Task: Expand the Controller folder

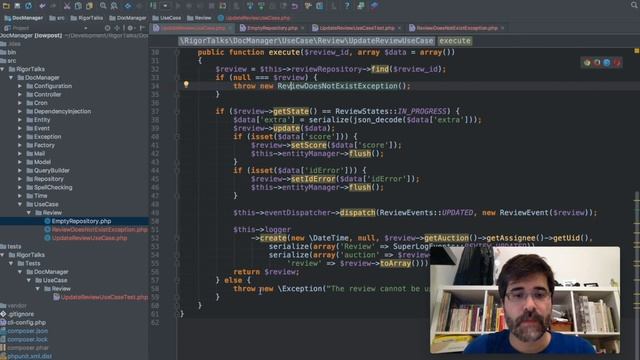Action: 20,95
